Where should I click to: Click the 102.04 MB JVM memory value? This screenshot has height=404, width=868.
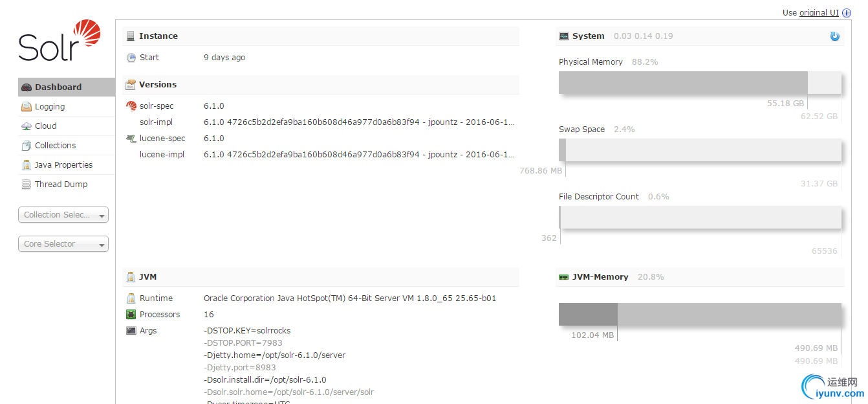(x=592, y=335)
